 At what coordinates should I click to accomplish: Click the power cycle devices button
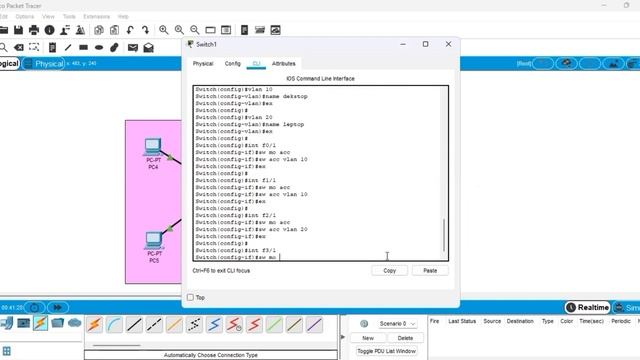[x=34, y=307]
